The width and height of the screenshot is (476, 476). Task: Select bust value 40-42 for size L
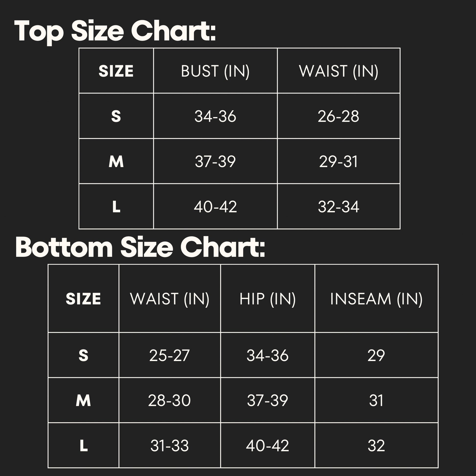(215, 206)
